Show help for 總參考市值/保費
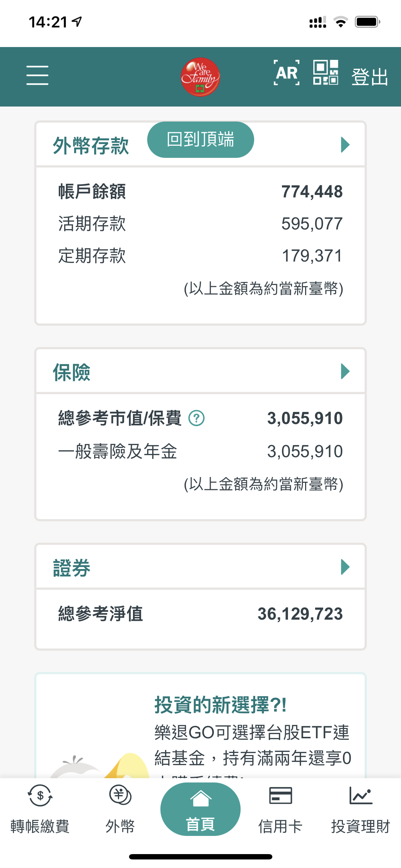 click(x=196, y=418)
